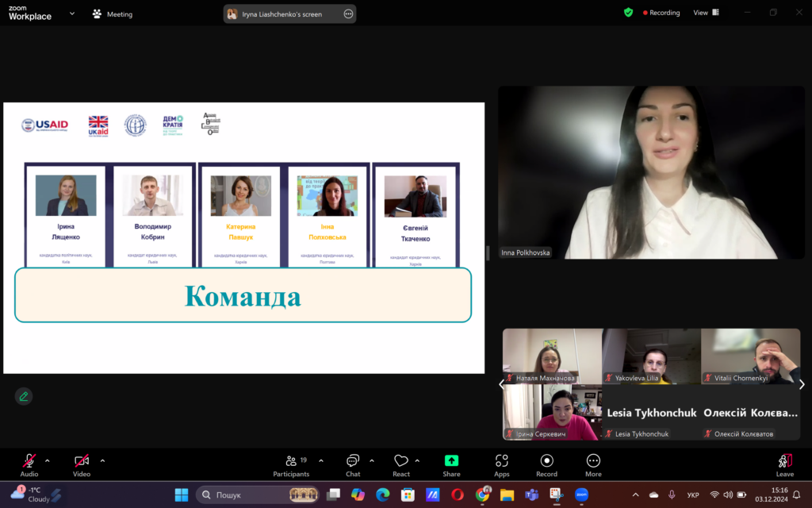This screenshot has width=812, height=508.
Task: Open the Apps panel
Action: 501,465
